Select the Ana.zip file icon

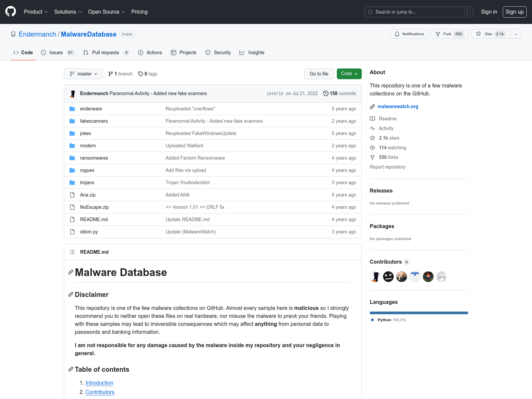pyautogui.click(x=72, y=195)
